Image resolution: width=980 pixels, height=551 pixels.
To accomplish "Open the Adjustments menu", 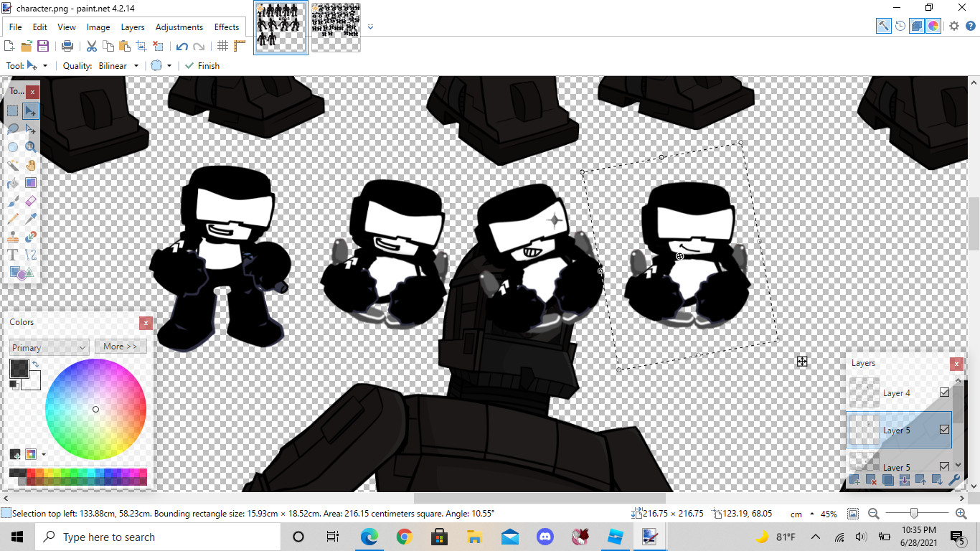I will click(x=179, y=27).
